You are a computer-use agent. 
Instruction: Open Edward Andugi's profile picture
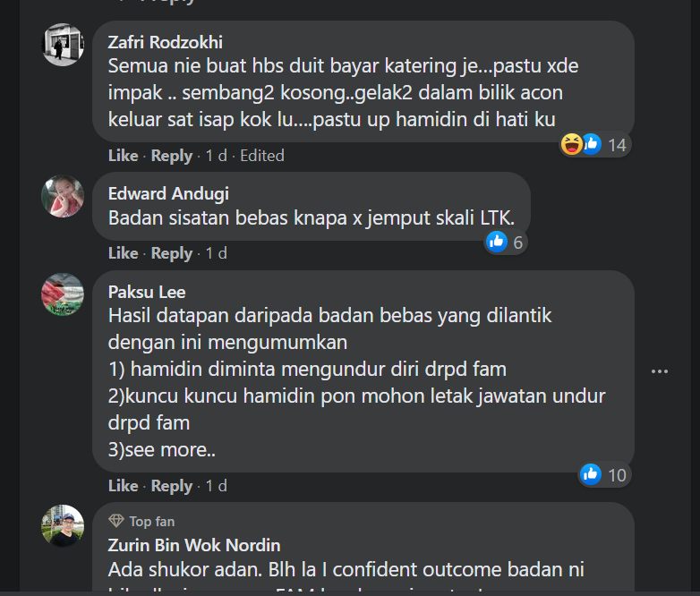click(63, 196)
